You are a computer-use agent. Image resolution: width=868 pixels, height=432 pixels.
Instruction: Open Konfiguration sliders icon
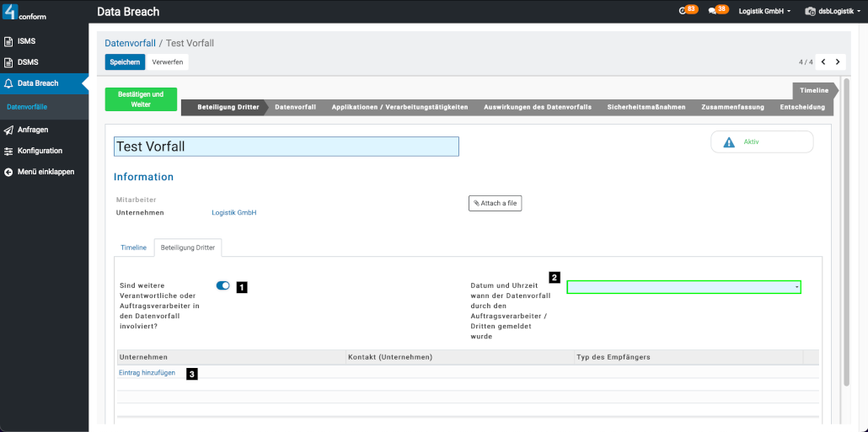click(39, 151)
